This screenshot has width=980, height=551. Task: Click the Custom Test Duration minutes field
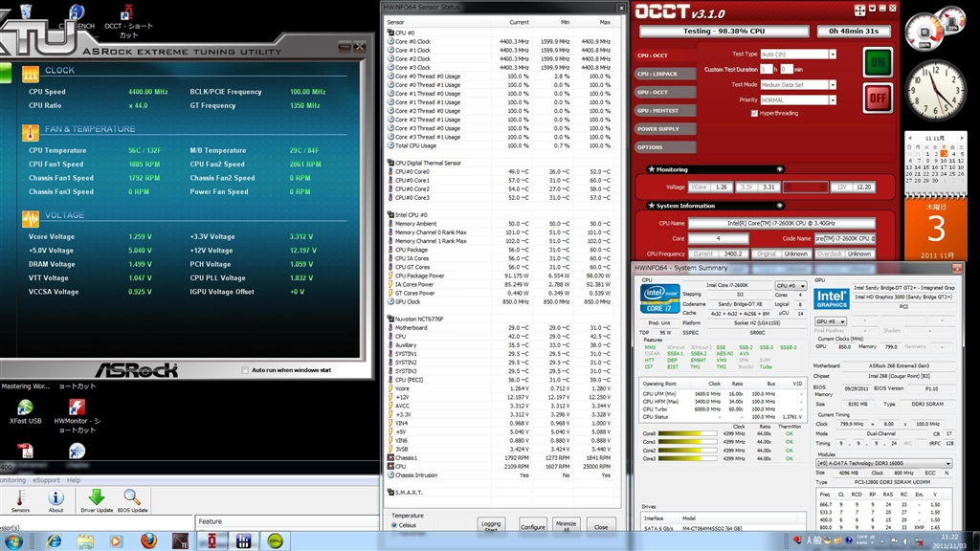pos(787,69)
